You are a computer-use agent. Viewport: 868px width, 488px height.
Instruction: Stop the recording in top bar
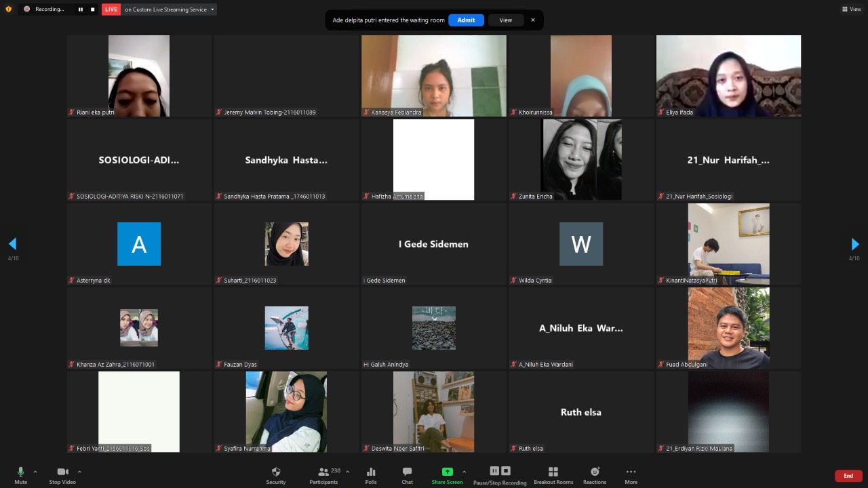click(x=93, y=9)
